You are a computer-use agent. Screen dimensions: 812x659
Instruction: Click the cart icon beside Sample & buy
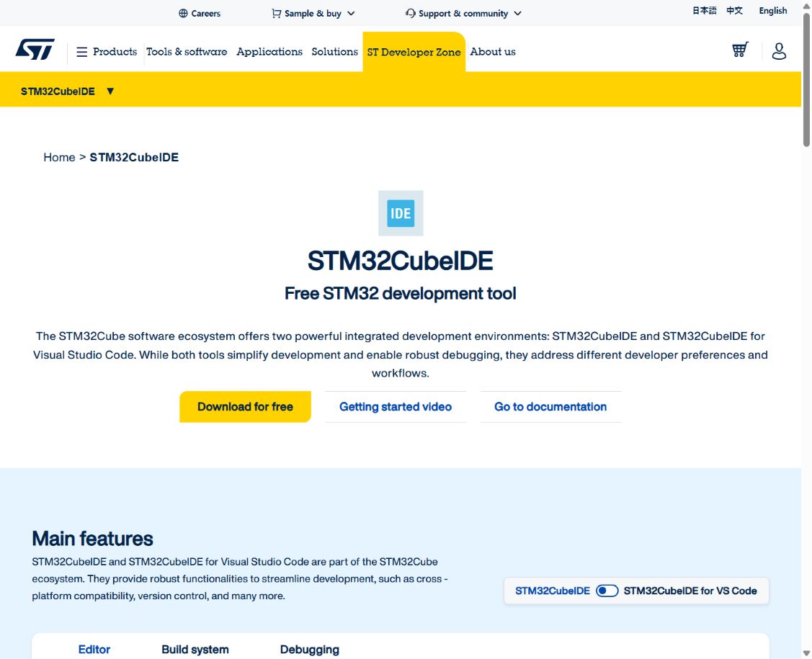277,14
